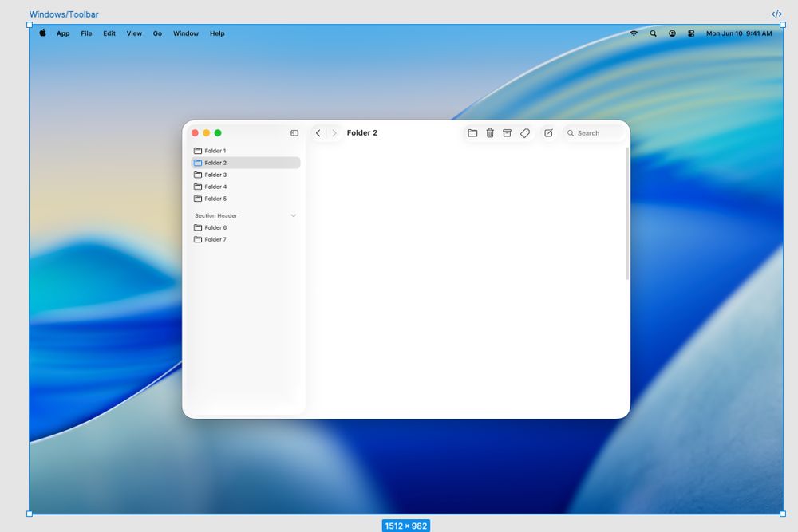Click the user account icon in menu bar
Viewport: 798px width, 532px height.
(672, 33)
